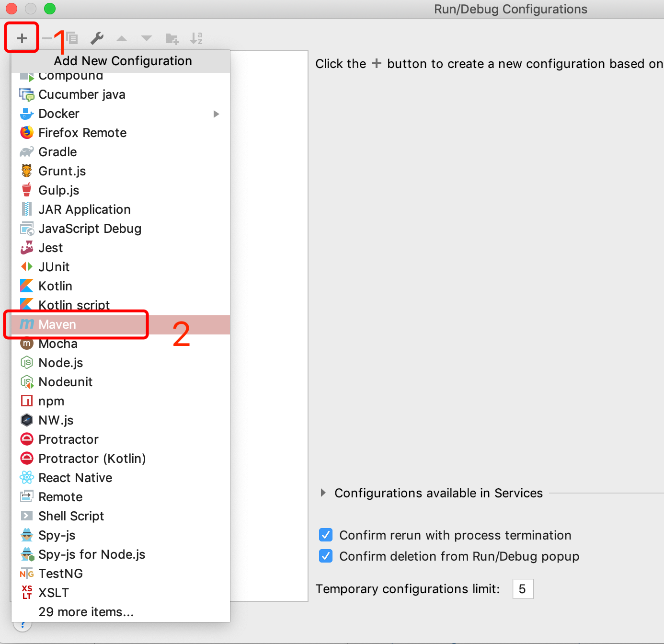The width and height of the screenshot is (664, 644).
Task: Choose the Docker configuration entry
Action: click(x=121, y=114)
